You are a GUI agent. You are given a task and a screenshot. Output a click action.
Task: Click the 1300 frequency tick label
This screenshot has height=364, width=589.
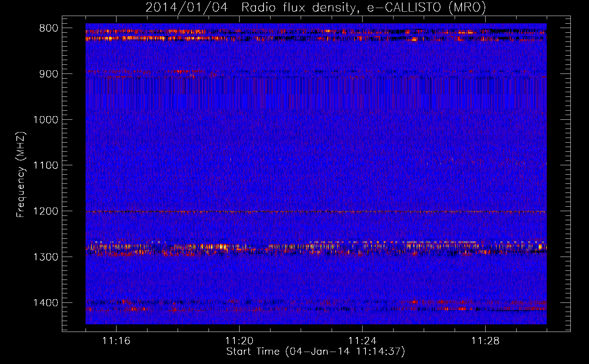(46, 257)
